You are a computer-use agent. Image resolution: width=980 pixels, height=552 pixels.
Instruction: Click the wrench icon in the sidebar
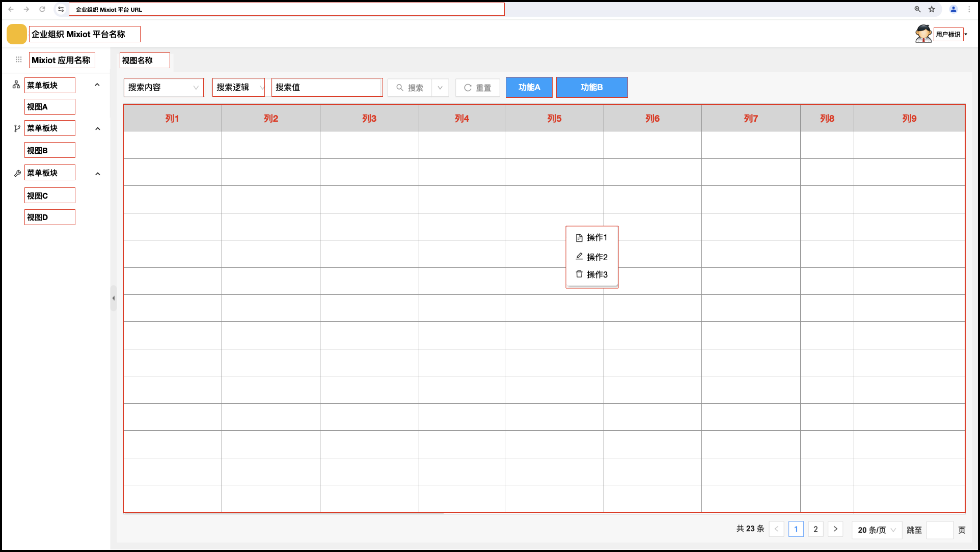[17, 173]
